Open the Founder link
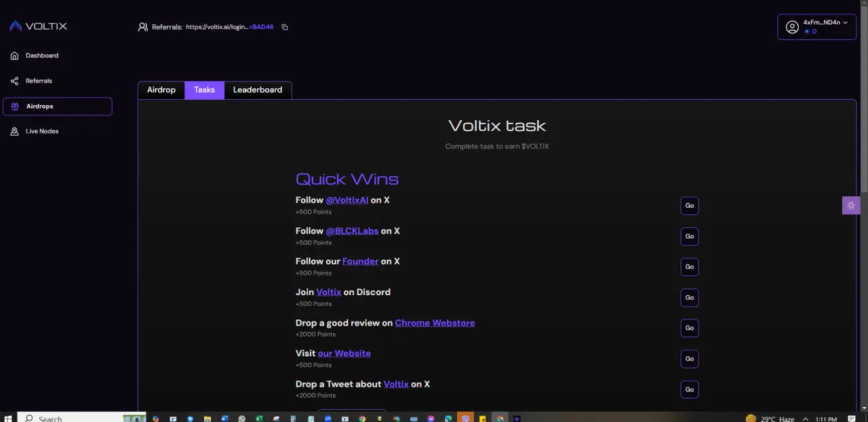Viewport: 868px width, 422px height. coord(360,261)
